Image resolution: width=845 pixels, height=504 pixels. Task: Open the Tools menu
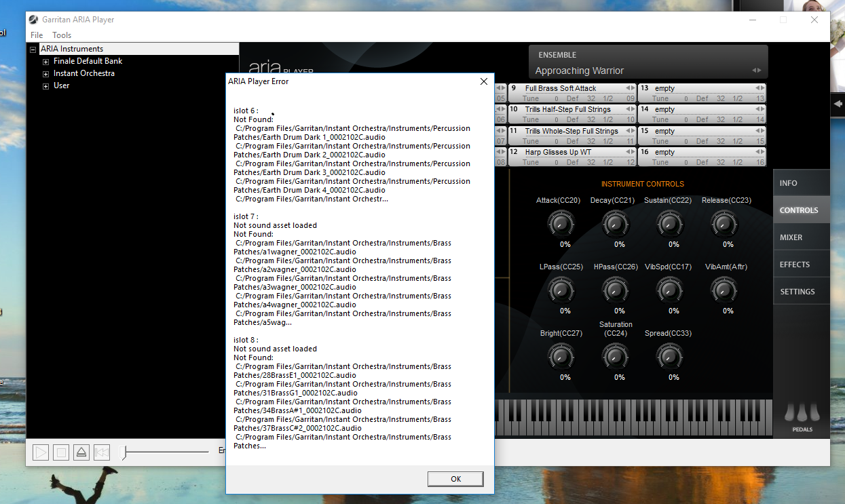click(62, 35)
